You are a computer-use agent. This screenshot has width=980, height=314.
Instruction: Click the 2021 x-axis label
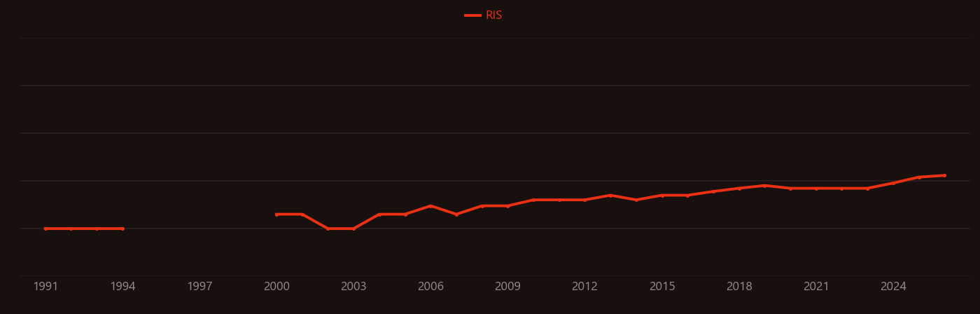[x=816, y=287]
